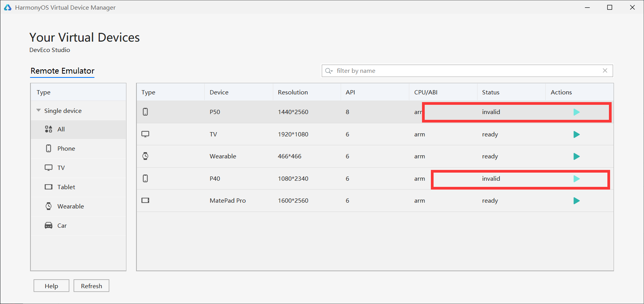Screen dimensions: 644x304
Task: Start the MatePad Pro emulator
Action: [x=577, y=201]
